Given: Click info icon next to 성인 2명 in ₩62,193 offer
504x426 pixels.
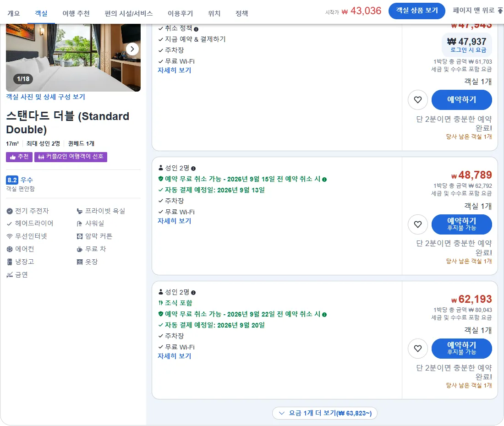Looking at the screenshot, I should point(193,293).
